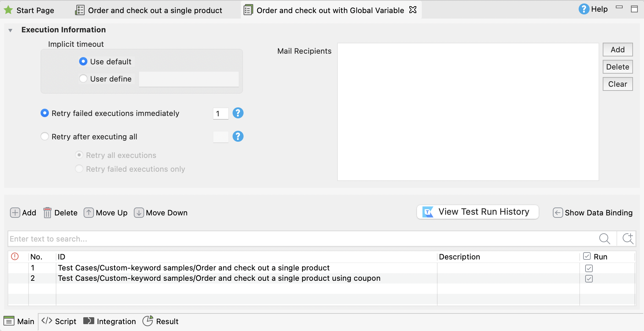This screenshot has height=331, width=644.
Task: Click the Delete trash can icon
Action: tap(47, 213)
